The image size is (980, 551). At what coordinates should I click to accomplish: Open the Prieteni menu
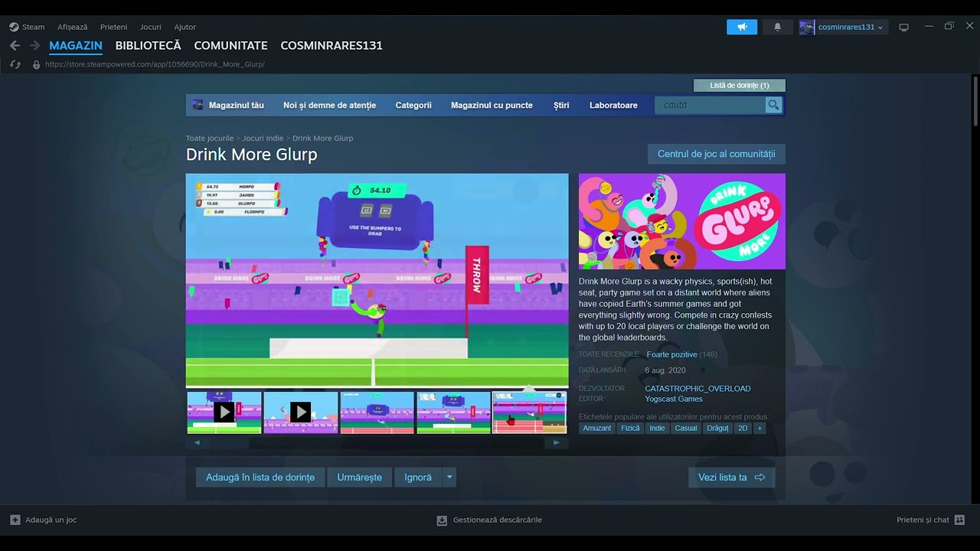(x=113, y=27)
